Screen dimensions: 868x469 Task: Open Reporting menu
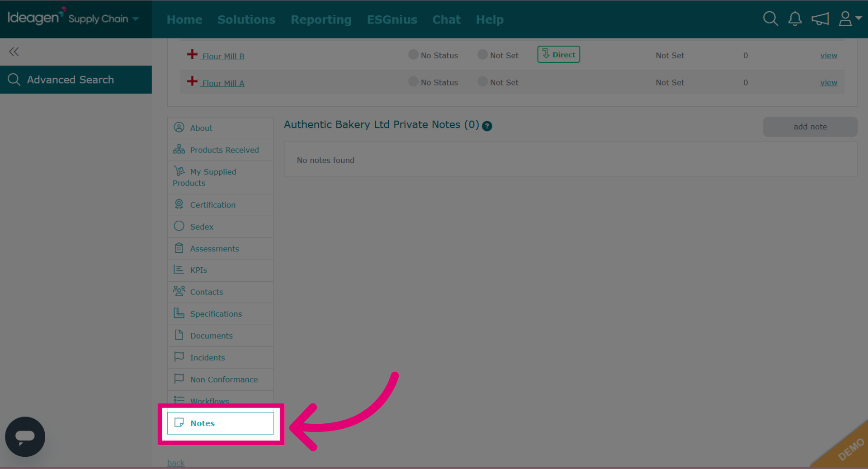coord(321,19)
